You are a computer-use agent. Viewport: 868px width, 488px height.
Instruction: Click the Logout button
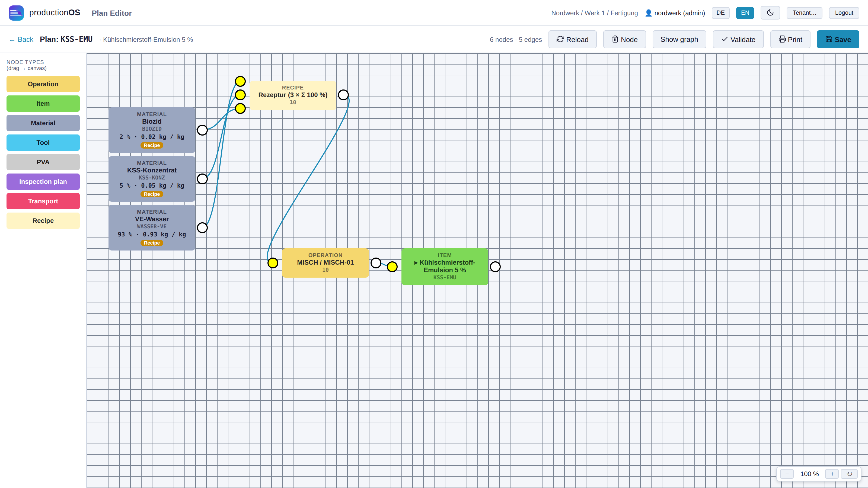(x=844, y=13)
